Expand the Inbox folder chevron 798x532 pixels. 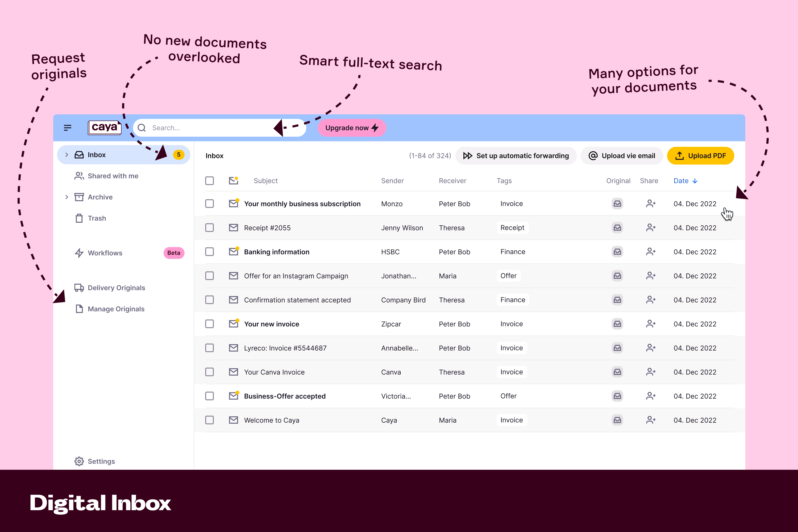tap(66, 155)
